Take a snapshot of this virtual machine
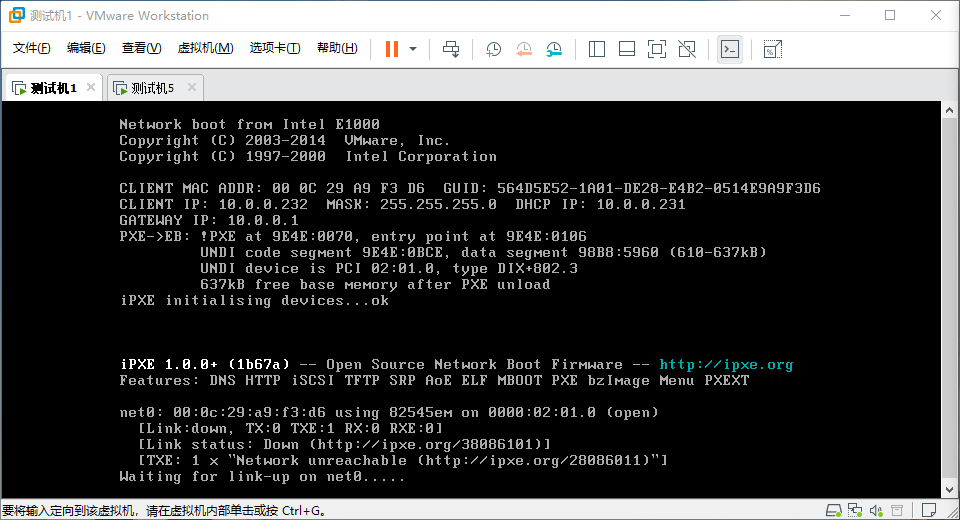 493,49
